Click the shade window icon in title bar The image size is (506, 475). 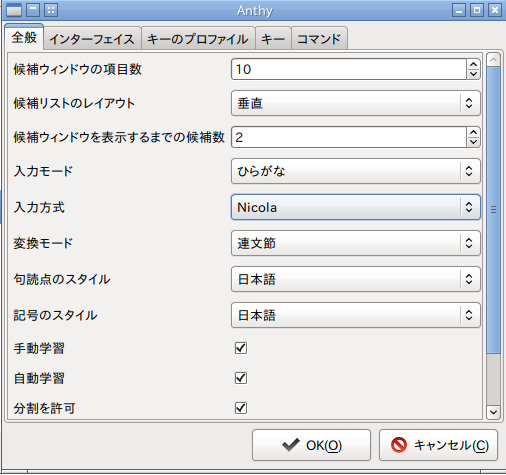click(33, 10)
